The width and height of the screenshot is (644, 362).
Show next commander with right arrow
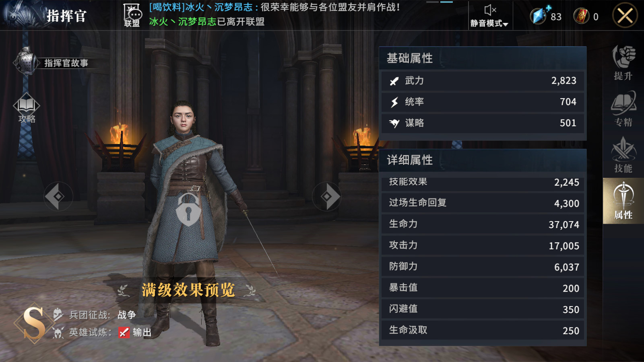tap(326, 196)
